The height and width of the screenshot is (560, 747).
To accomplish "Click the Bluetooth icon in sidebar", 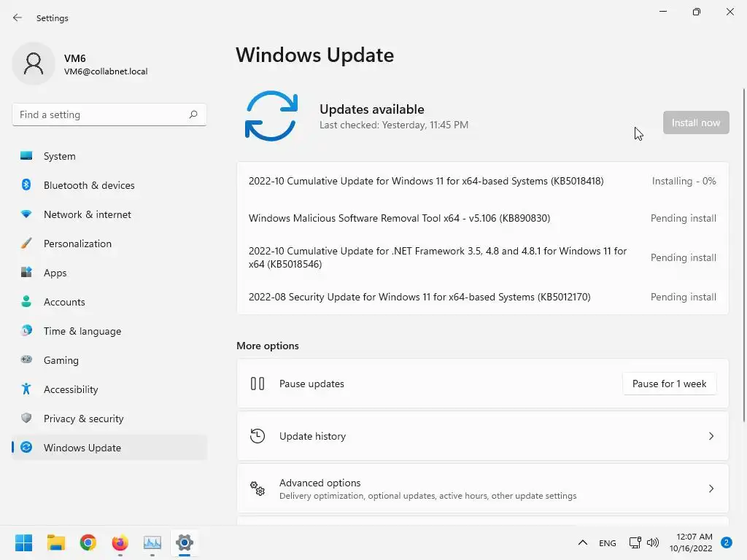I will pyautogui.click(x=26, y=184).
